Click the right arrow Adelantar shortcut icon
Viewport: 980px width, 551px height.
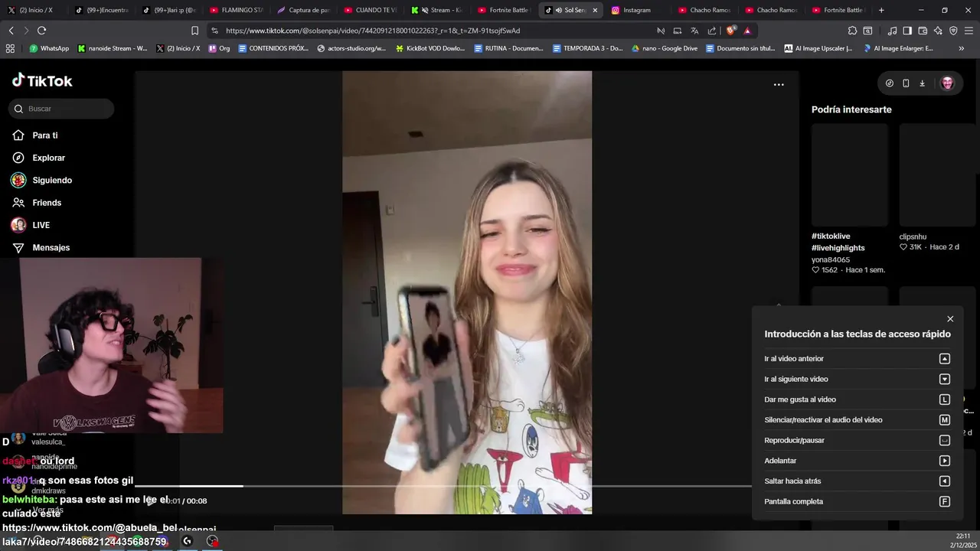pyautogui.click(x=944, y=461)
